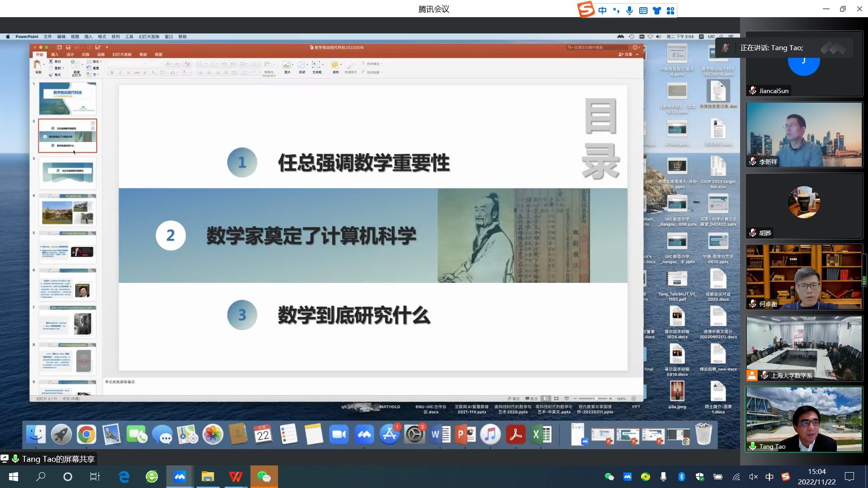Open the Insert (插入) ribbon tab

[x=55, y=55]
